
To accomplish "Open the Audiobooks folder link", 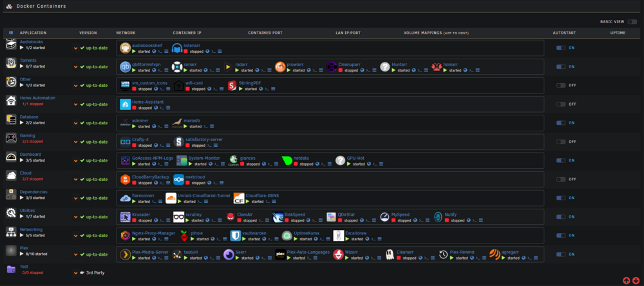I will [x=31, y=42].
